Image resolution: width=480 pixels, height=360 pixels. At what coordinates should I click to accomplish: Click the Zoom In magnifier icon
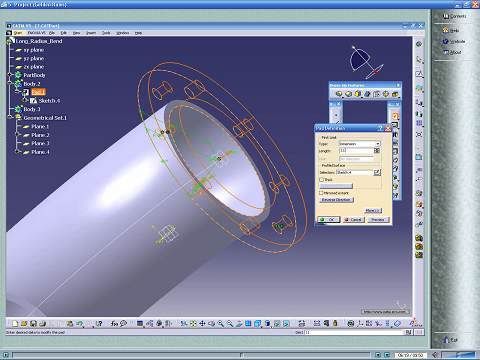pos(221,323)
